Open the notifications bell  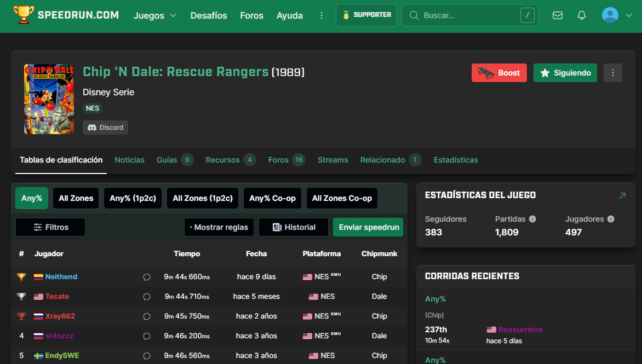(x=582, y=15)
